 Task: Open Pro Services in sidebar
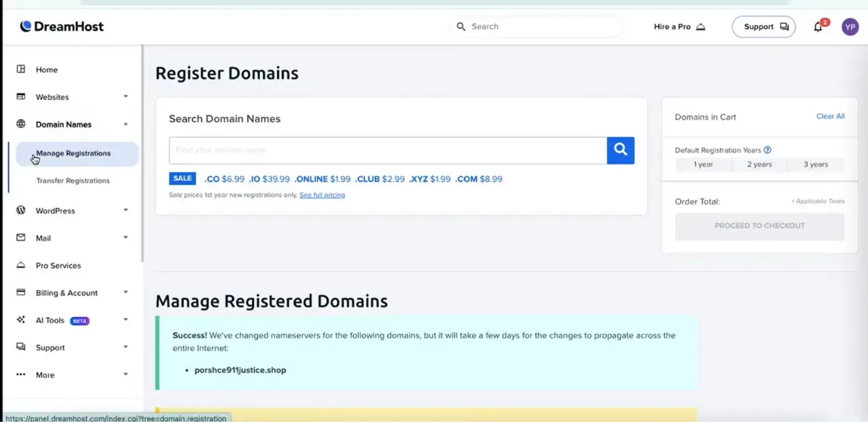pyautogui.click(x=59, y=265)
